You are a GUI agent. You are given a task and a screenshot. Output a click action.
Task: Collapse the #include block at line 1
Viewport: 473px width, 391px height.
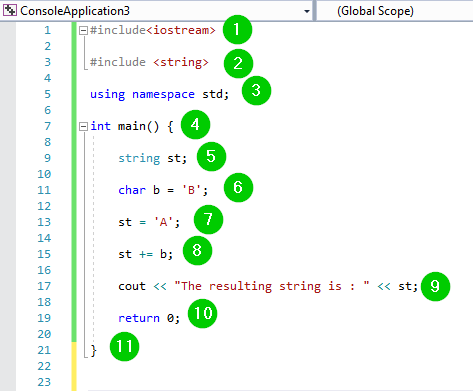pyautogui.click(x=83, y=31)
